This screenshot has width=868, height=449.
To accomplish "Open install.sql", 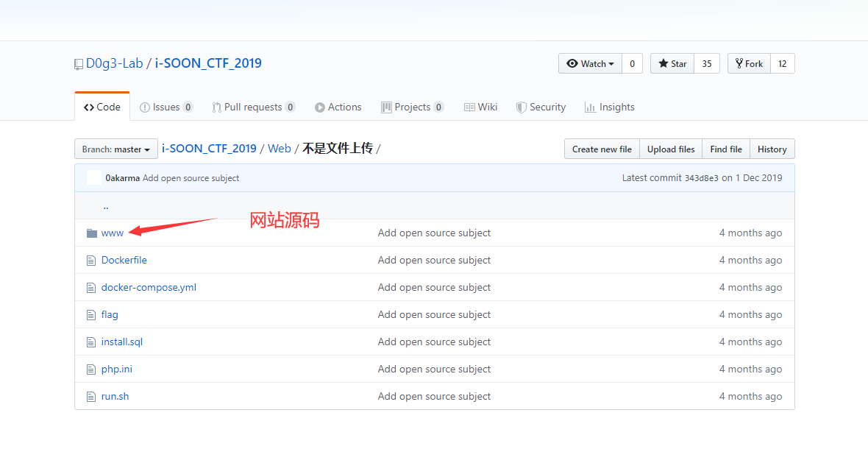I will pyautogui.click(x=122, y=342).
